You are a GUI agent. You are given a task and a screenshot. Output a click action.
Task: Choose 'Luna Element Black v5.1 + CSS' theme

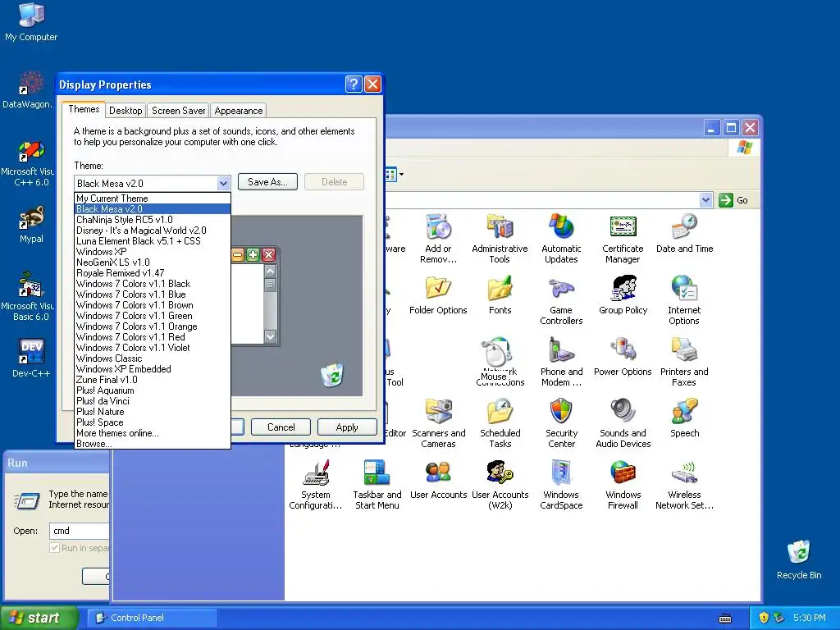[x=152, y=241]
